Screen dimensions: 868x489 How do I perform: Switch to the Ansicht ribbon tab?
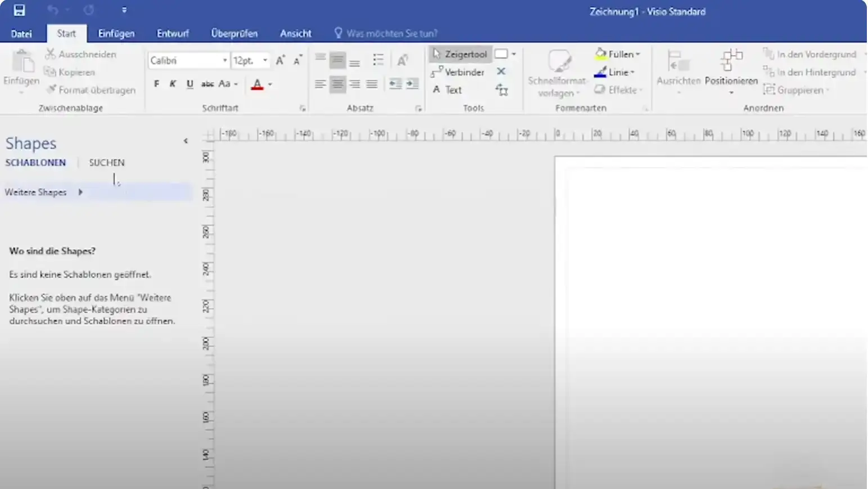(x=295, y=33)
